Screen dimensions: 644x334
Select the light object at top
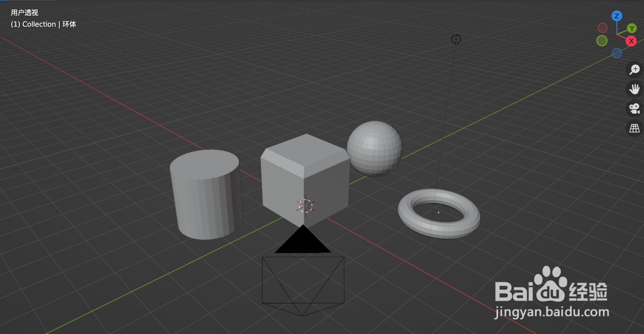tap(456, 40)
